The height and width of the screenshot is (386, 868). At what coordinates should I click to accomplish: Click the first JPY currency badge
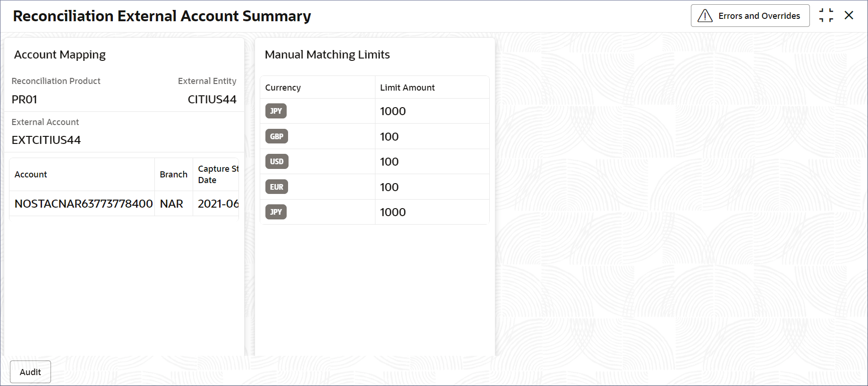click(276, 111)
